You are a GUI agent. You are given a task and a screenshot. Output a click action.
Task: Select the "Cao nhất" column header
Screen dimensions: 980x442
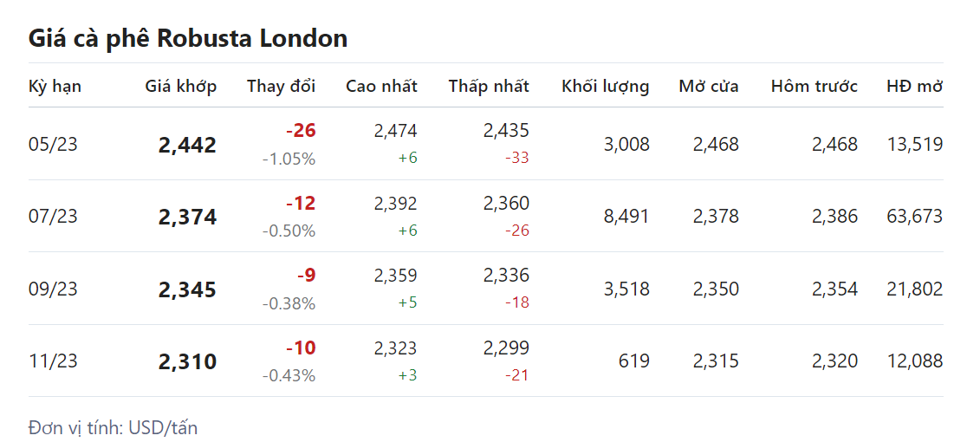tap(381, 86)
